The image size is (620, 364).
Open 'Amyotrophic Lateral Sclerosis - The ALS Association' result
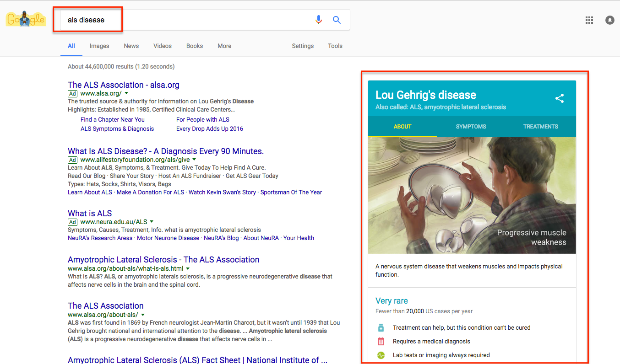coord(163,259)
